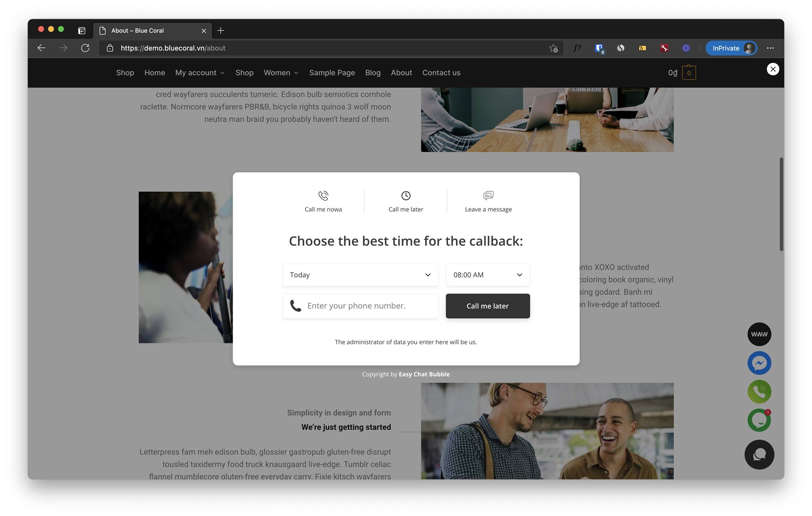This screenshot has height=516, width=812.
Task: Focus the phone number input field
Action: 360,306
